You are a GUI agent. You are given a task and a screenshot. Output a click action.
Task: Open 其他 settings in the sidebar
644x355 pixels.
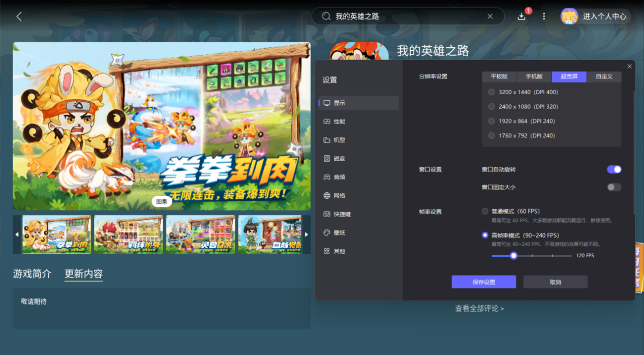[x=359, y=251]
